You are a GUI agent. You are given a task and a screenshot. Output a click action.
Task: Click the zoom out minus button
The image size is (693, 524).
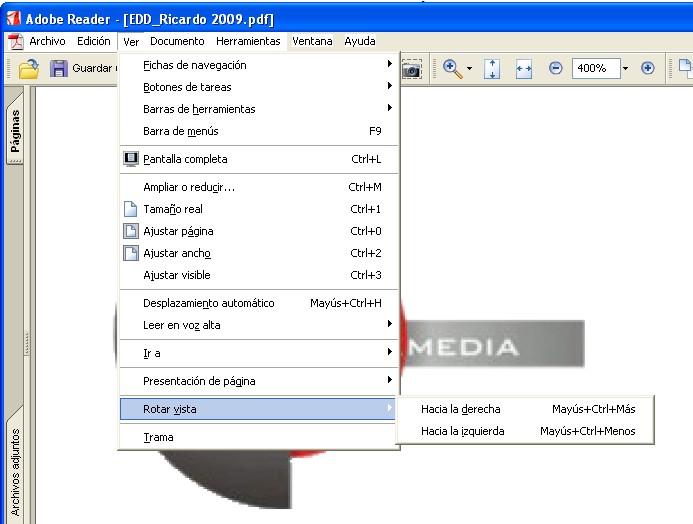556,68
